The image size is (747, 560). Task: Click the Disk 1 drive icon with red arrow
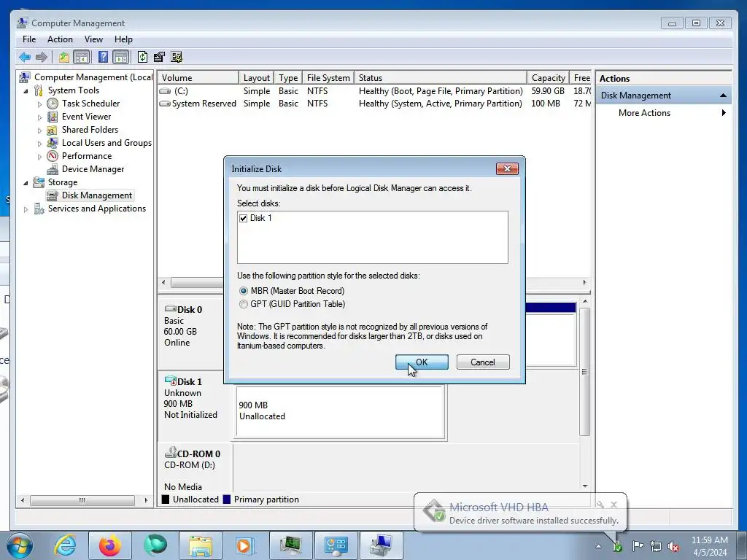(x=170, y=381)
